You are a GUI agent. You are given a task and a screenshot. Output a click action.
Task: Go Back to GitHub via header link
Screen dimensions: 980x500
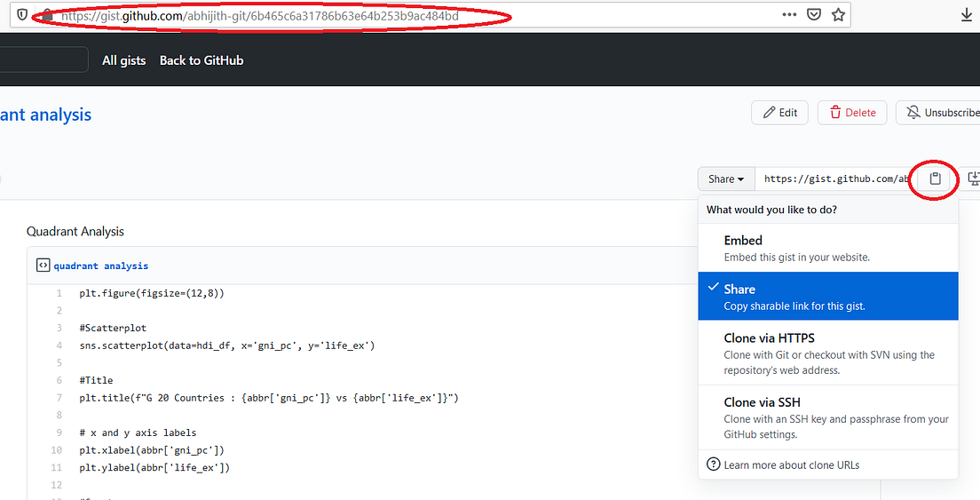coord(202,60)
